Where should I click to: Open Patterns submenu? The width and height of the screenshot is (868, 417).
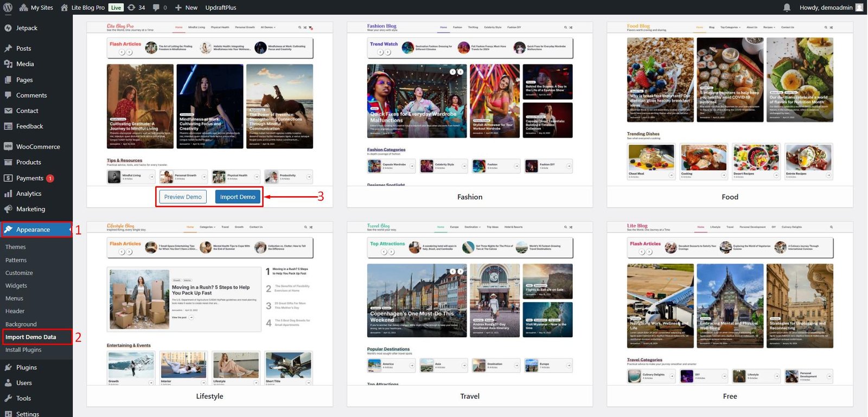pos(16,260)
